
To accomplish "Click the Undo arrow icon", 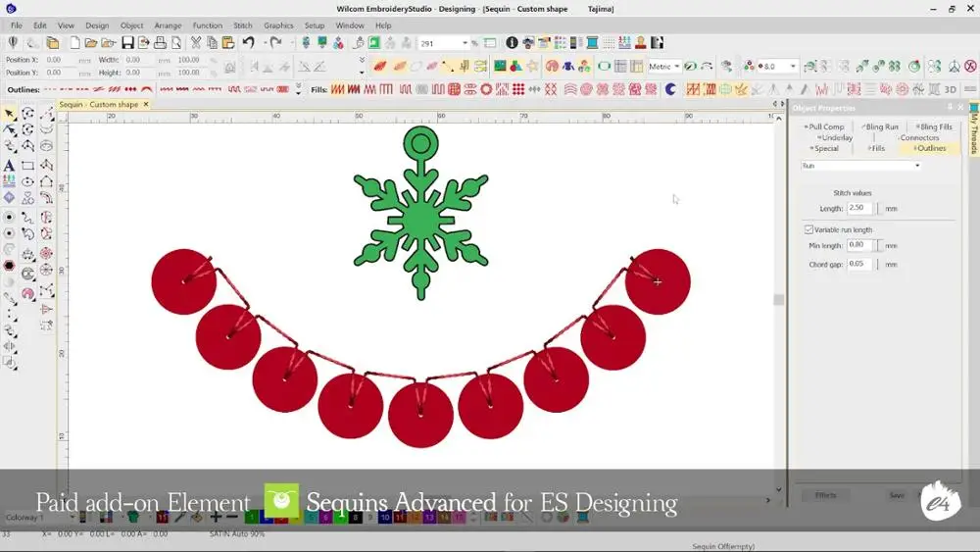I will tap(248, 42).
